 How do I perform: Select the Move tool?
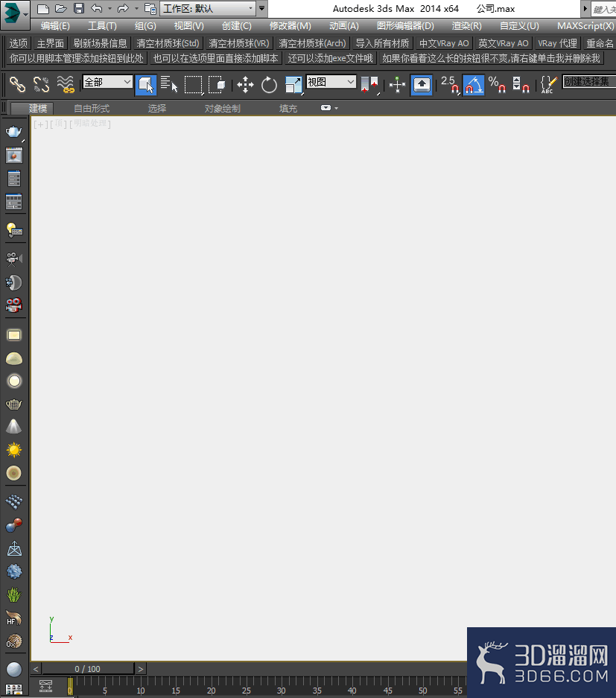pos(245,85)
